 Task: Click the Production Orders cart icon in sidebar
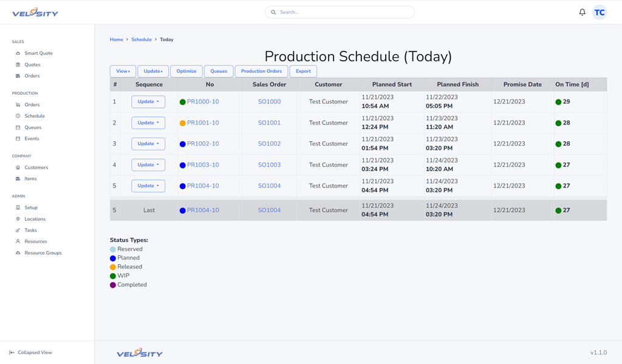(x=18, y=104)
